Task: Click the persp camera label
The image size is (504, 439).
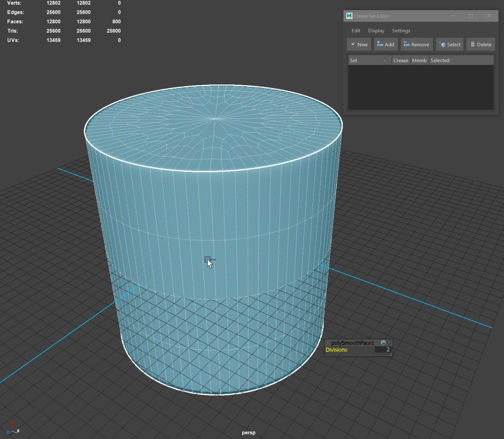Action: pyautogui.click(x=248, y=432)
